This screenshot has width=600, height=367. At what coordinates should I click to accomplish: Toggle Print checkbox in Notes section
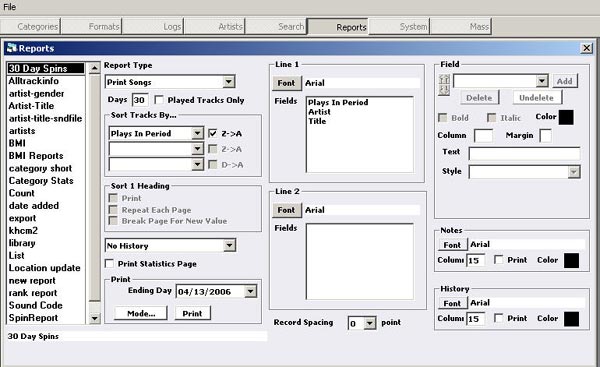498,259
